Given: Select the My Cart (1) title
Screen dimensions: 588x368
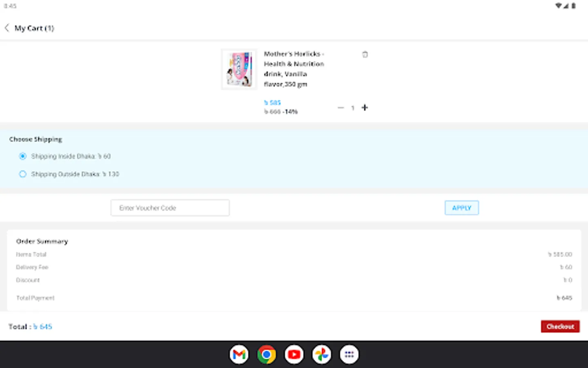Looking at the screenshot, I should tap(34, 28).
